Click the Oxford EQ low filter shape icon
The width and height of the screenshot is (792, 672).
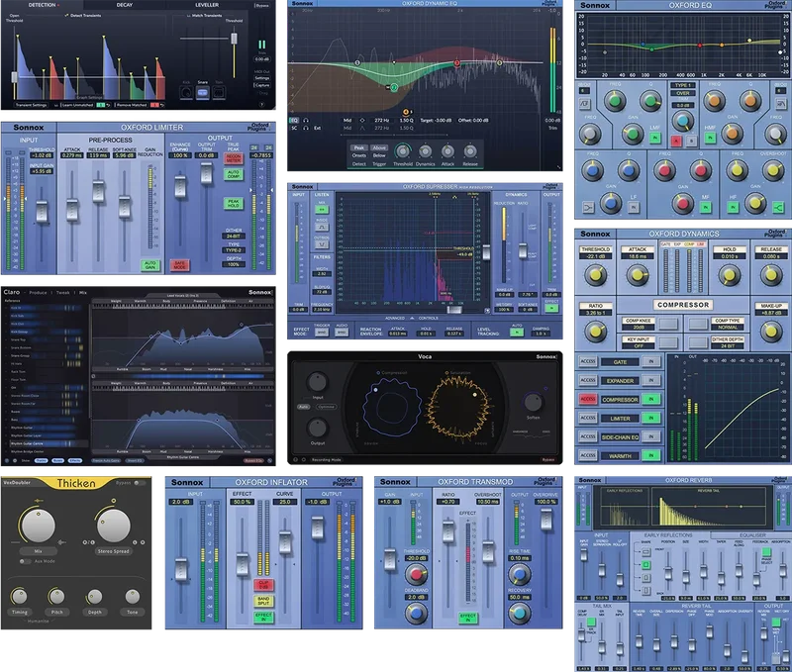pos(584,104)
